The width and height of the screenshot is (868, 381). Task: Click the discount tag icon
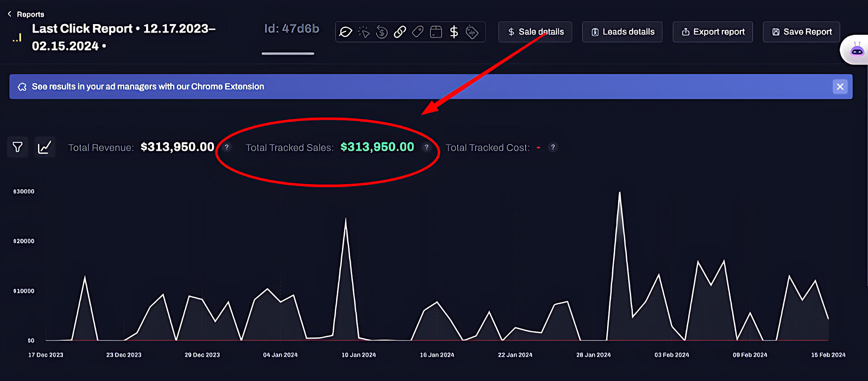click(472, 32)
